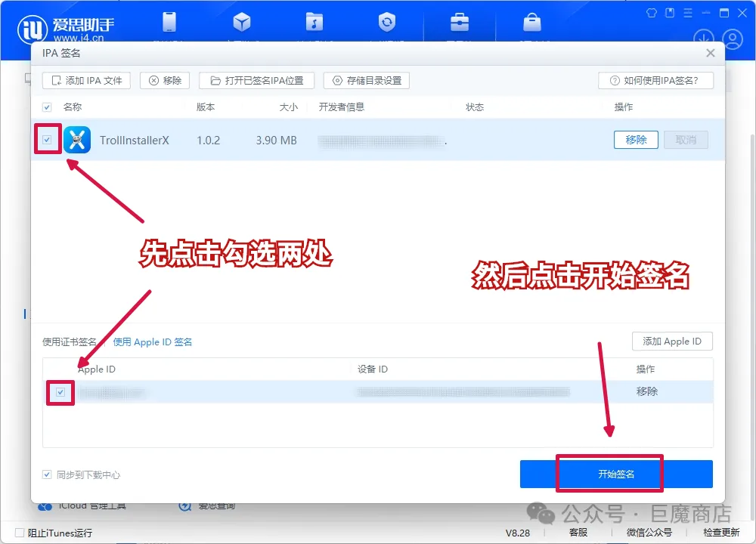
Task: Click the skin shirt icon in title bar
Action: click(x=652, y=13)
